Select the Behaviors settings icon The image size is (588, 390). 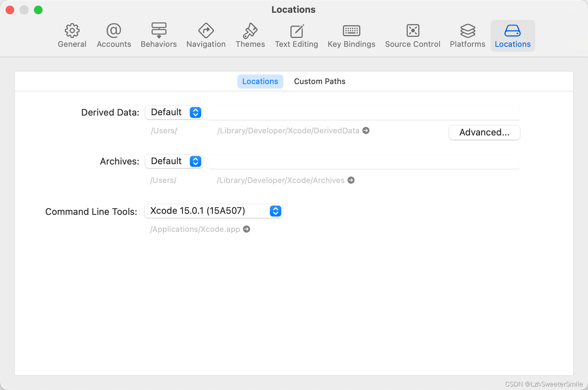[x=159, y=35]
